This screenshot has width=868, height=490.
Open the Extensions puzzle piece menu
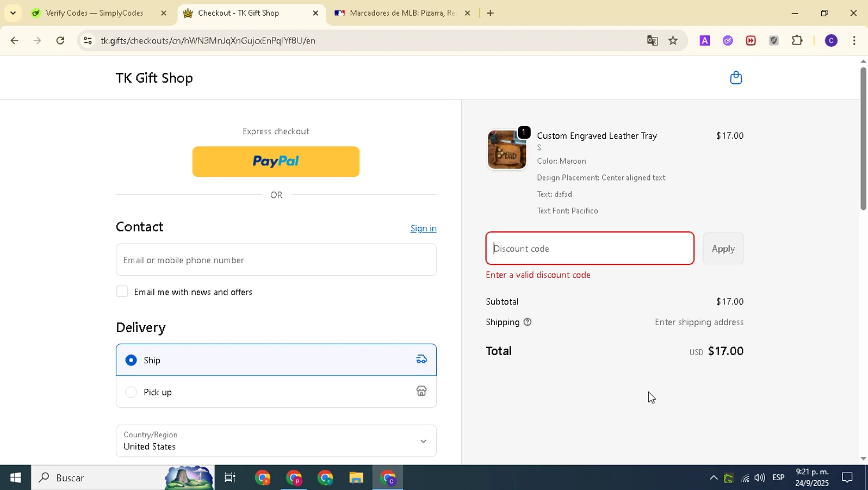point(797,40)
